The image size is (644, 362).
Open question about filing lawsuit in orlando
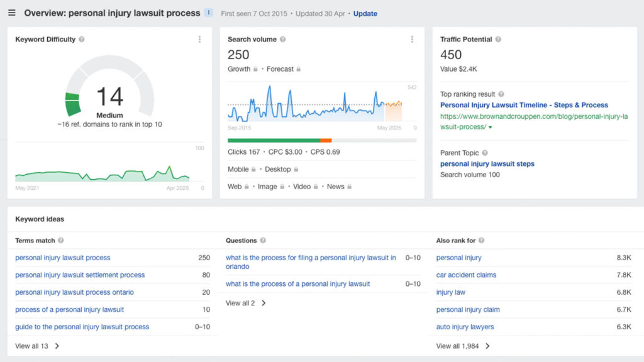coord(311,262)
